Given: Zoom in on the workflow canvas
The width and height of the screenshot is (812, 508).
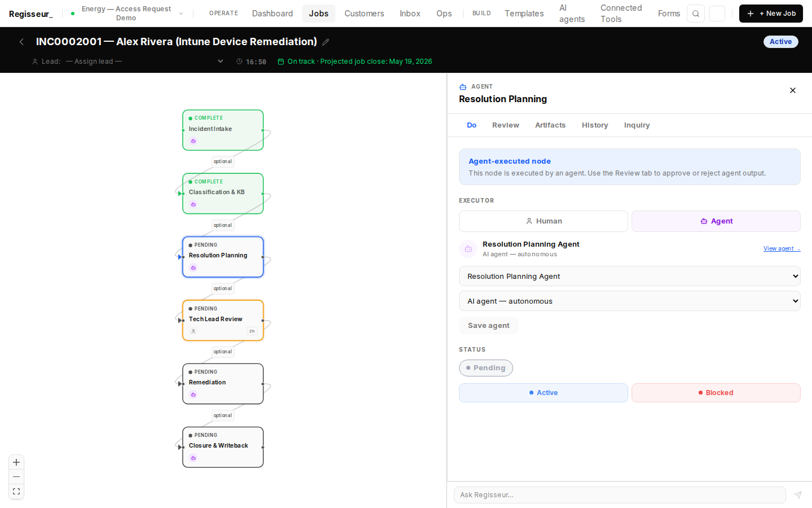Looking at the screenshot, I should point(16,462).
